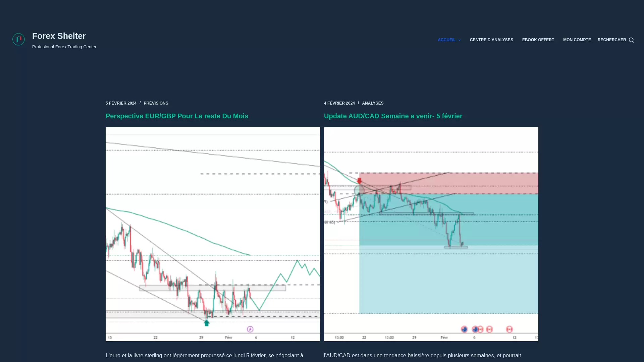644x362 pixels.
Task: Click the Forex Shelter site title
Action: [59, 36]
